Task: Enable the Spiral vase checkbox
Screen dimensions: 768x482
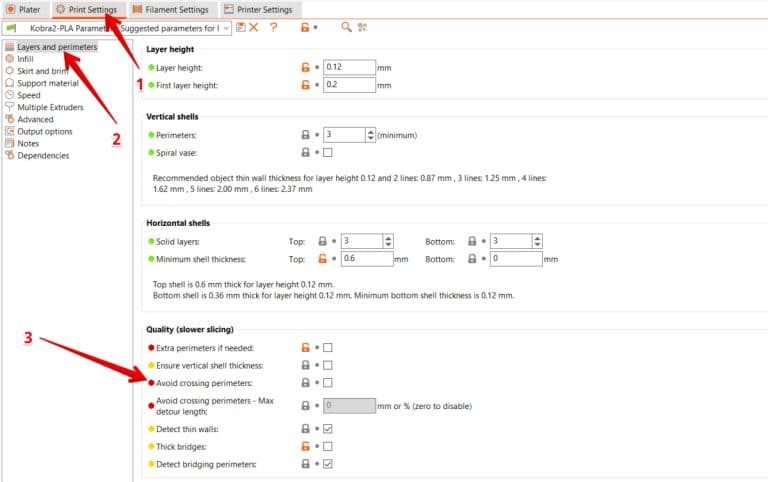Action: pos(328,152)
